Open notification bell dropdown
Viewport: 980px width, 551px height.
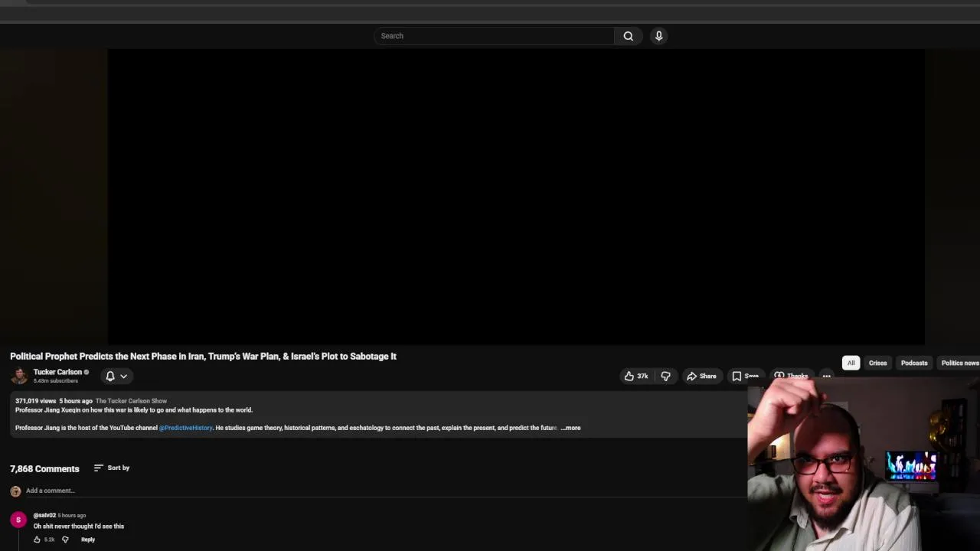click(x=116, y=376)
